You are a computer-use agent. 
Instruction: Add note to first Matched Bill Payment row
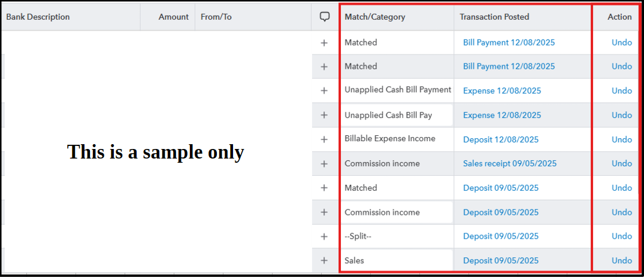click(x=324, y=42)
